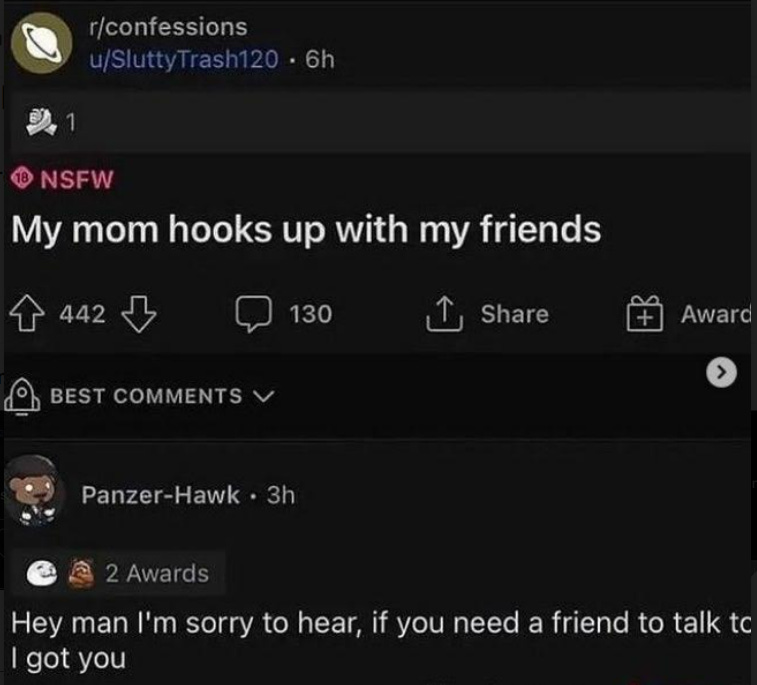This screenshot has height=685, width=757.
Task: Downvote the post with the down arrow
Action: click(139, 314)
